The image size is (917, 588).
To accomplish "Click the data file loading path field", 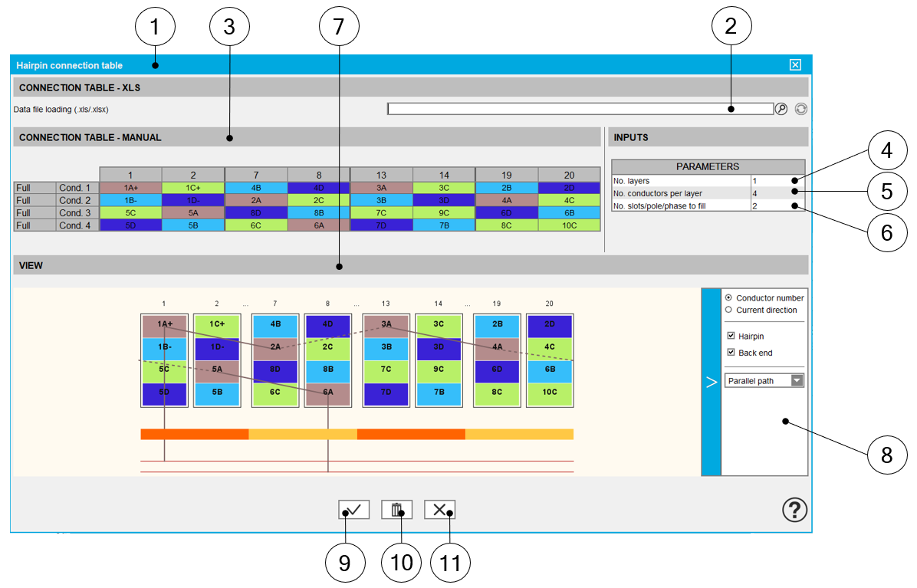I will 580,109.
